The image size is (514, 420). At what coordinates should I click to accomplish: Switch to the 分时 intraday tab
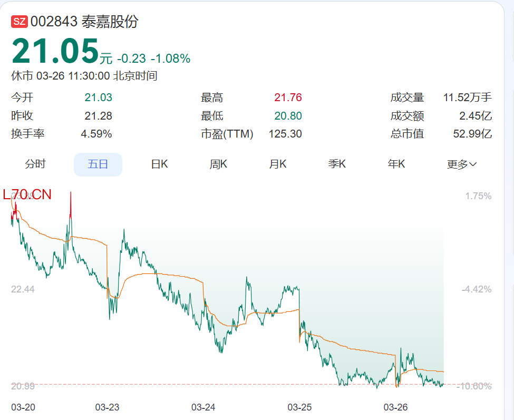click(x=35, y=164)
